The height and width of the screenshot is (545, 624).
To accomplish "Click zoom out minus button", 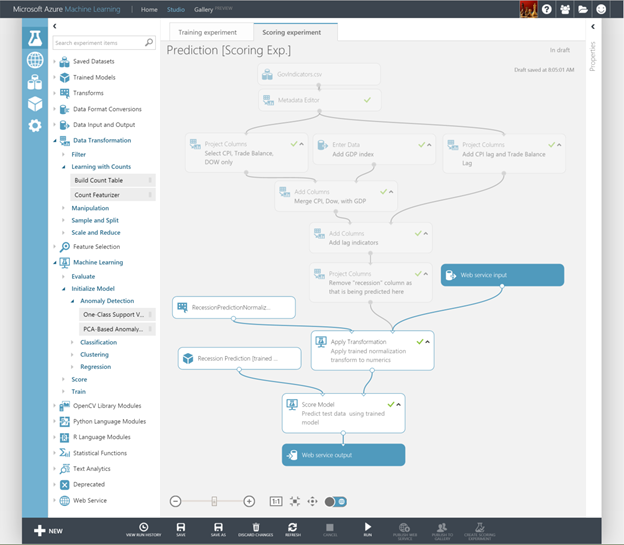I will pyautogui.click(x=176, y=501).
